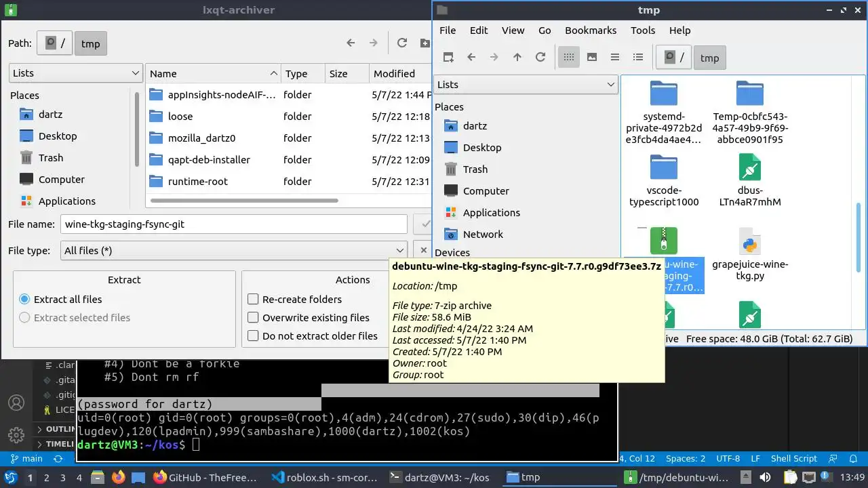Enable Do not extract older files
The image size is (868, 488).
(313, 336)
